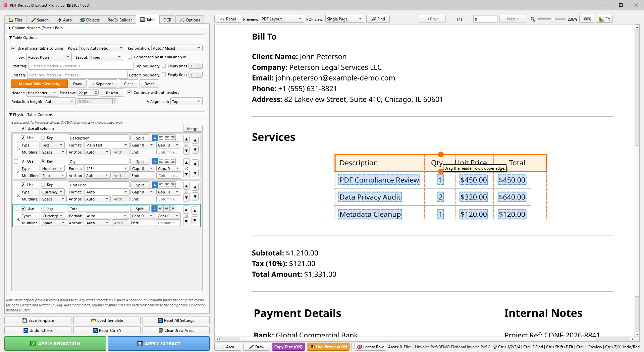This screenshot has height=352, width=644.
Task: Click the preview horizontal scrollbar thumb
Action: (230, 339)
